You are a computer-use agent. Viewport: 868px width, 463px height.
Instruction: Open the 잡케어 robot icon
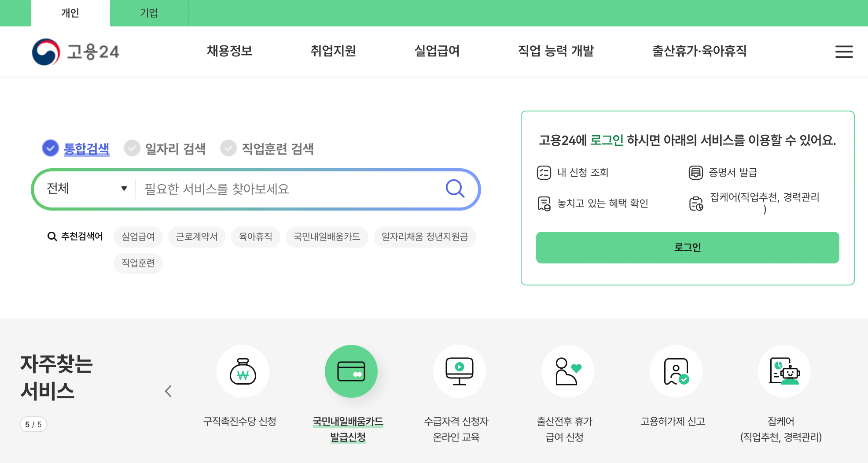784,371
